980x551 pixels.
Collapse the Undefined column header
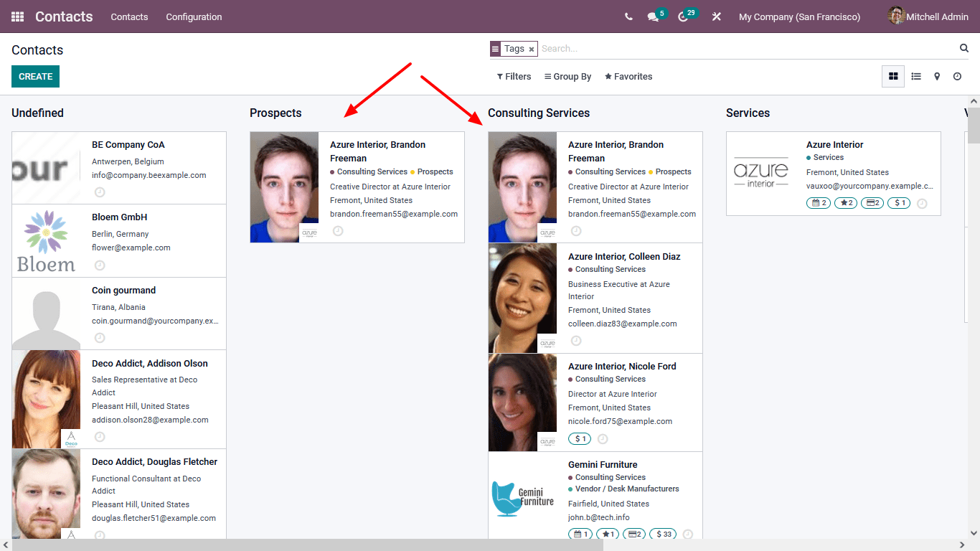click(x=37, y=113)
